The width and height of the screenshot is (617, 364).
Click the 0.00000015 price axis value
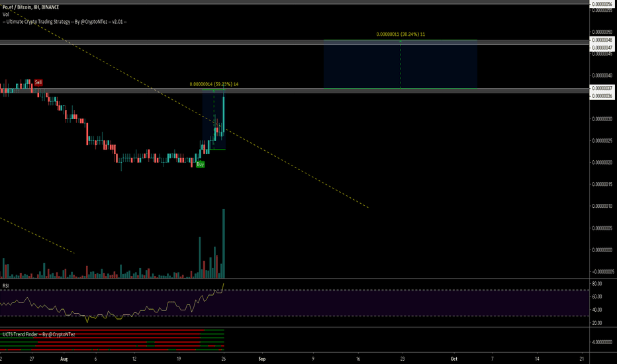tap(602, 184)
